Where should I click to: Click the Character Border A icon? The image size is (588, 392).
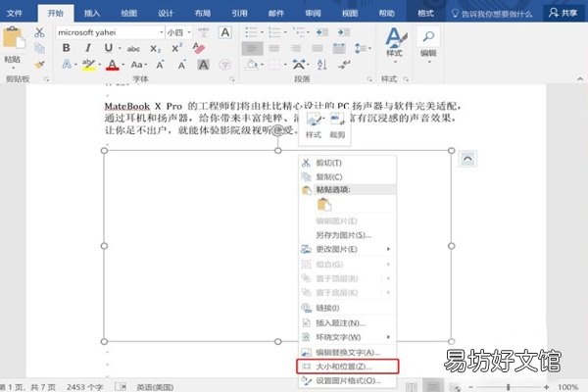[225, 32]
